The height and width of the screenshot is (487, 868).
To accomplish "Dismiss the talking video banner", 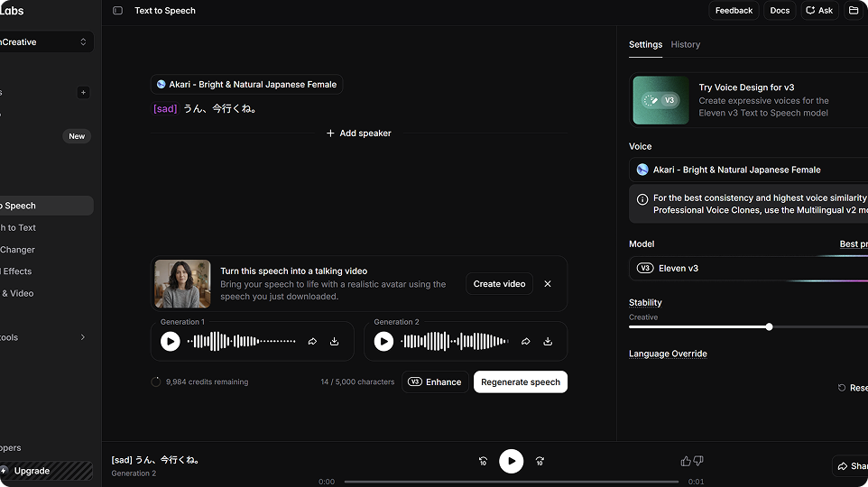I will 548,284.
